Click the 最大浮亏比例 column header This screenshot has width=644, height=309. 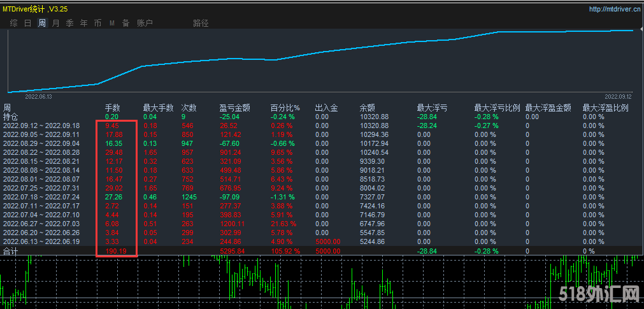(497, 108)
